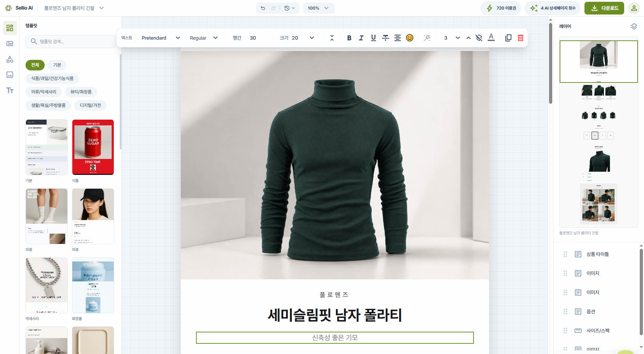The image size is (644, 354).
Task: Click the Sellio AI logo
Action: [19, 8]
